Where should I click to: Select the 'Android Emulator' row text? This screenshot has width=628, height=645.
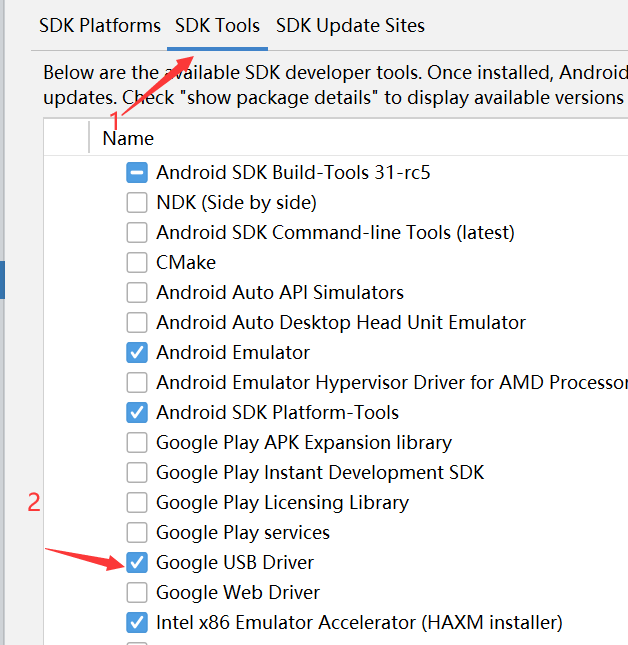[233, 353]
